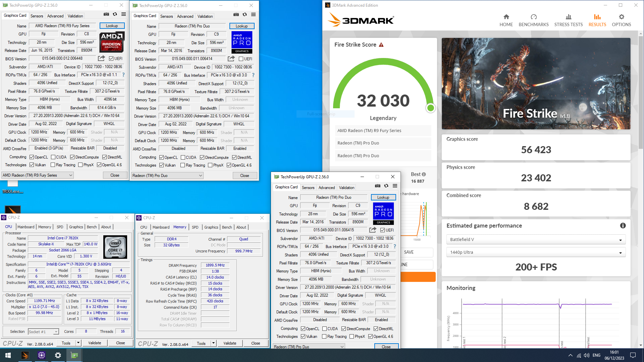
Task: Click bus interface question mark in front GPU-Z window
Action: point(395,246)
